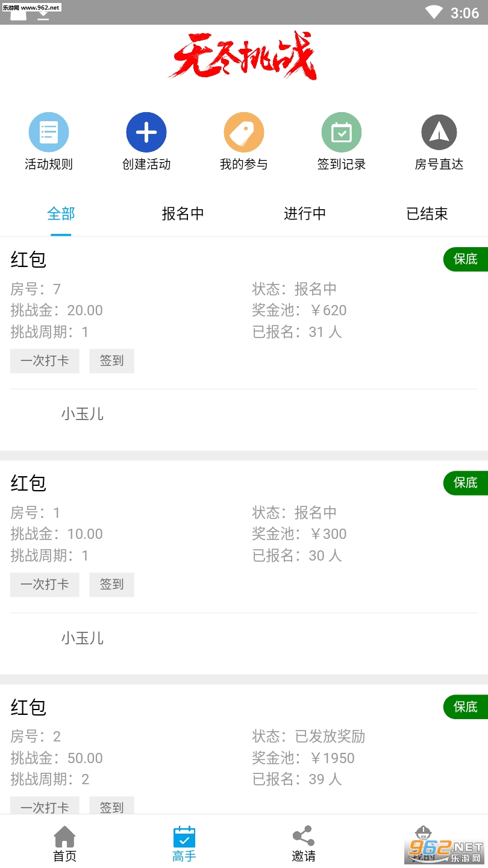Open the 小玉儿 creator row in room 1 card
488x868 pixels.
tap(83, 638)
